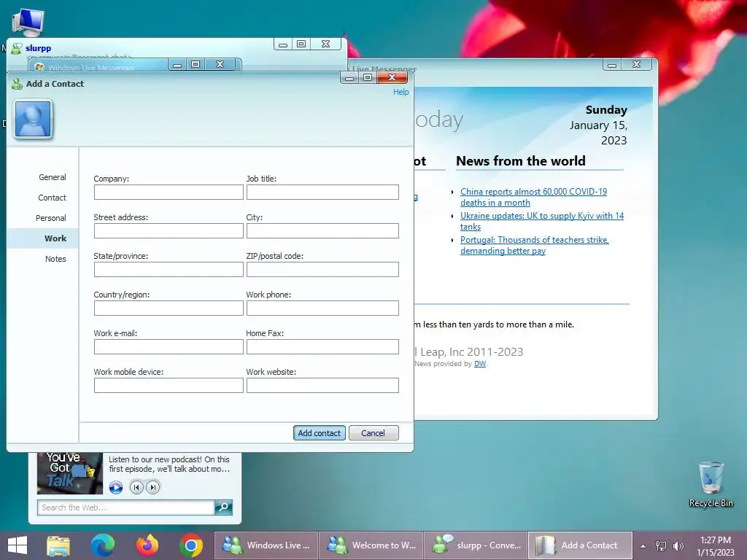Click the Search the Web field
747x560 pixels.
[x=125, y=507]
